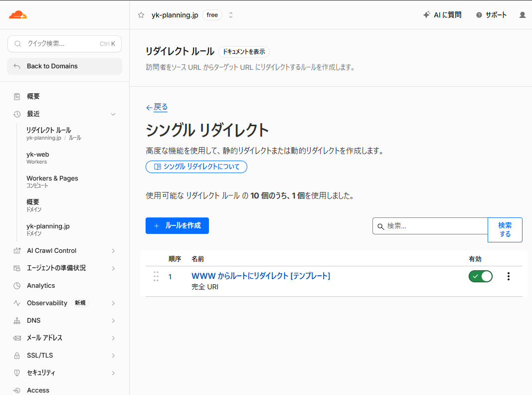Click the 有効 column header
Viewport: 532px width, 395px height.
tap(475, 259)
